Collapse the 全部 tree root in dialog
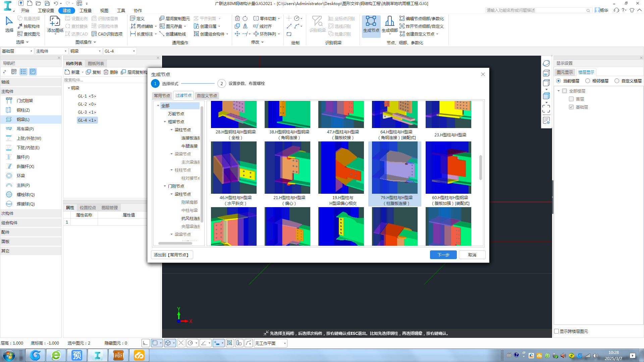The height and width of the screenshot is (362, 644). [158, 106]
